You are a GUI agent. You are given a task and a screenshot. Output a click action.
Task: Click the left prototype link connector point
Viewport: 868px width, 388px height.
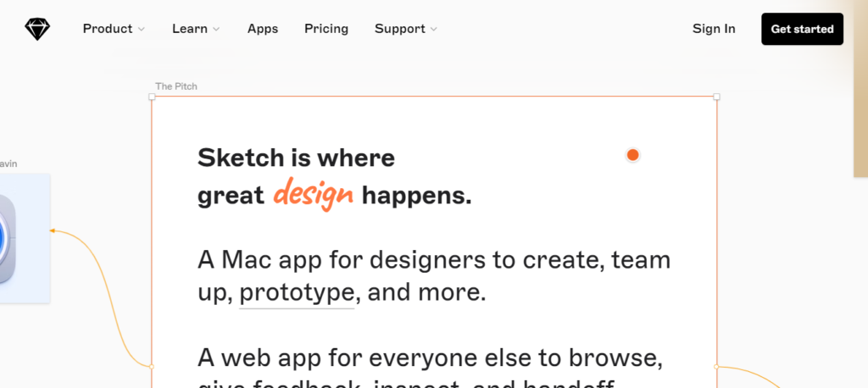tap(152, 367)
